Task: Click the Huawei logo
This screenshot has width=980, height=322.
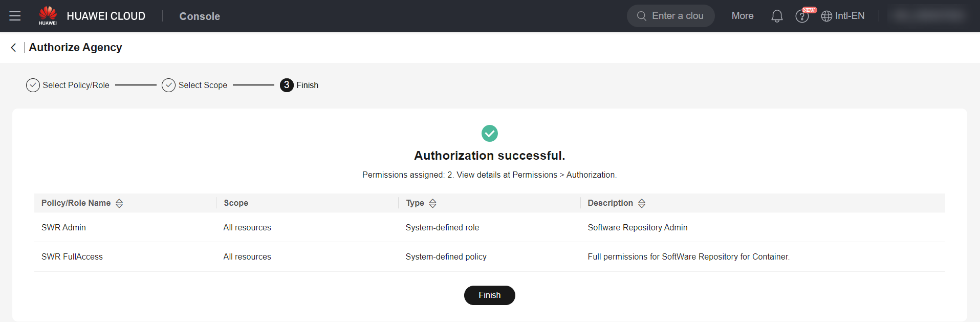Action: 48,15
